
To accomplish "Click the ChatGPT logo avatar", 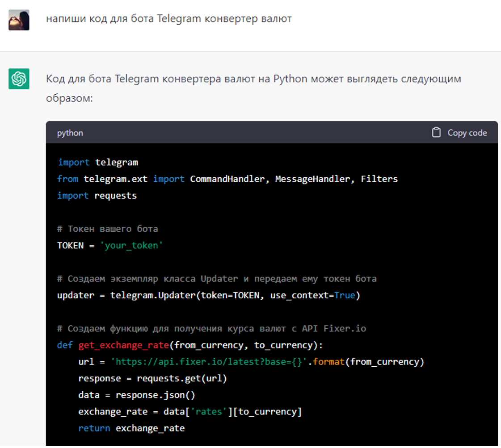I will coord(19,79).
